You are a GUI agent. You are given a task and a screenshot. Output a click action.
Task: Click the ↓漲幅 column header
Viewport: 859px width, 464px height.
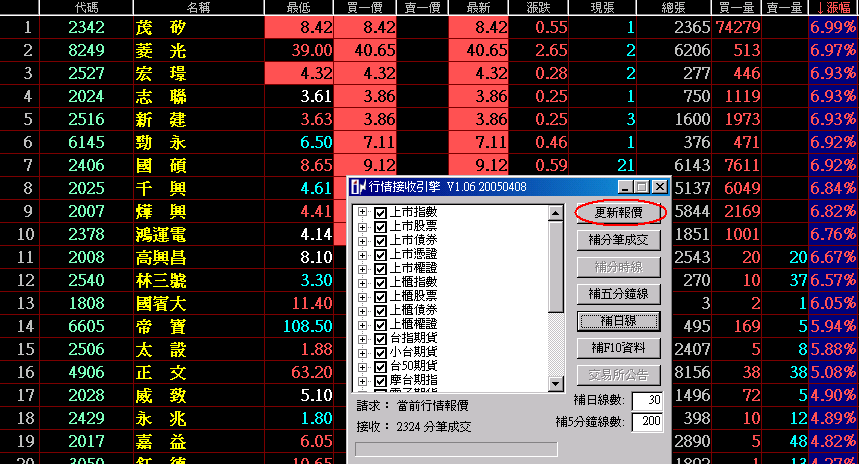(x=833, y=7)
